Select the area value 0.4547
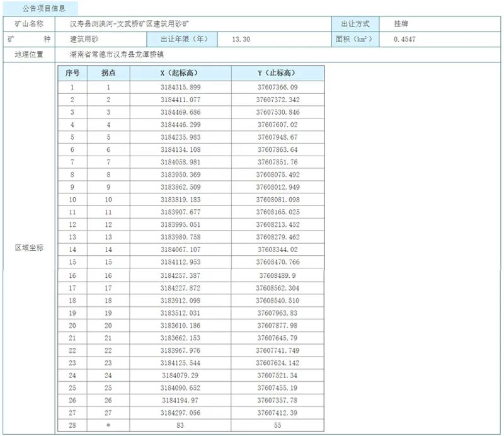The width and height of the screenshot is (504, 436). (x=404, y=39)
